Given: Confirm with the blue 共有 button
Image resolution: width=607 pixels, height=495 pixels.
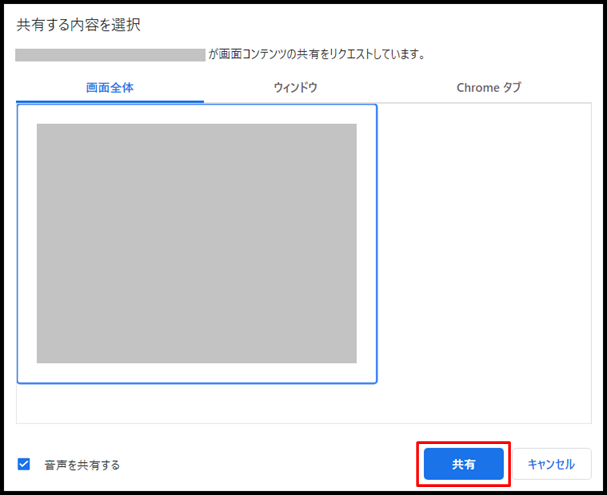Looking at the screenshot, I should click(x=464, y=464).
